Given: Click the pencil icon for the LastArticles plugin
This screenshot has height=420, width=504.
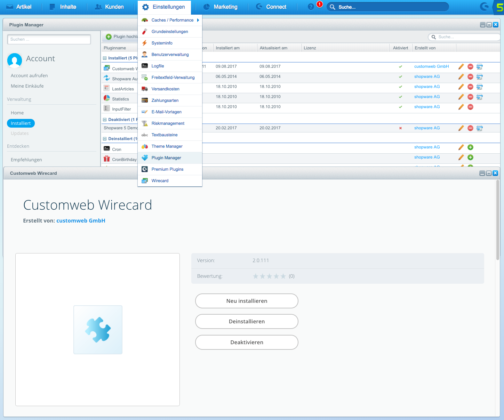Looking at the screenshot, I should (461, 87).
